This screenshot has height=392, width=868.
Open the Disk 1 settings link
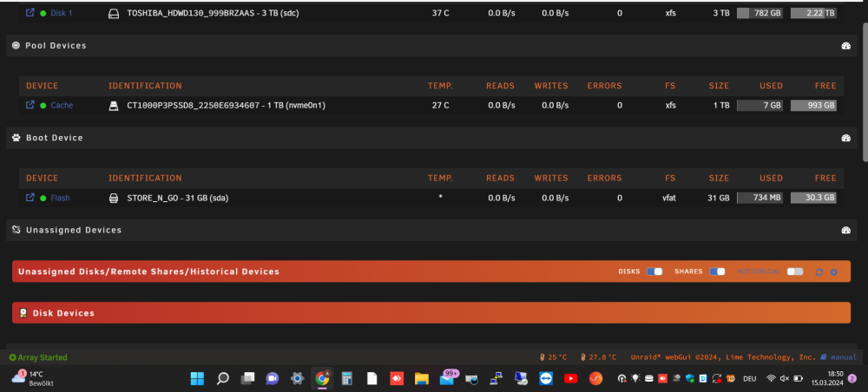pyautogui.click(x=62, y=13)
